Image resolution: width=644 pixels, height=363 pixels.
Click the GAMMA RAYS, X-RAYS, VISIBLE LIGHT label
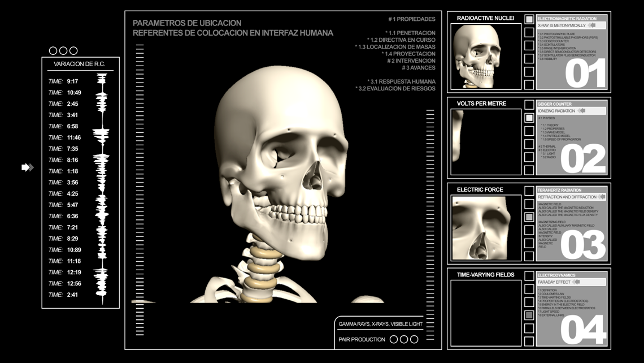point(380,324)
